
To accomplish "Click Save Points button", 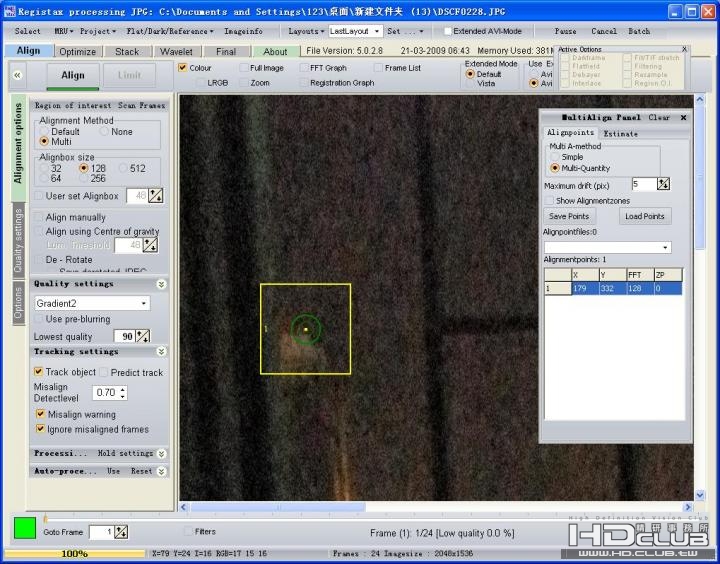I will [569, 216].
